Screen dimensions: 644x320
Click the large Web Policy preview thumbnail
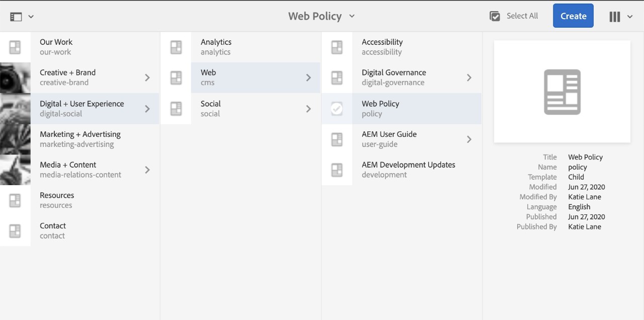tap(562, 92)
